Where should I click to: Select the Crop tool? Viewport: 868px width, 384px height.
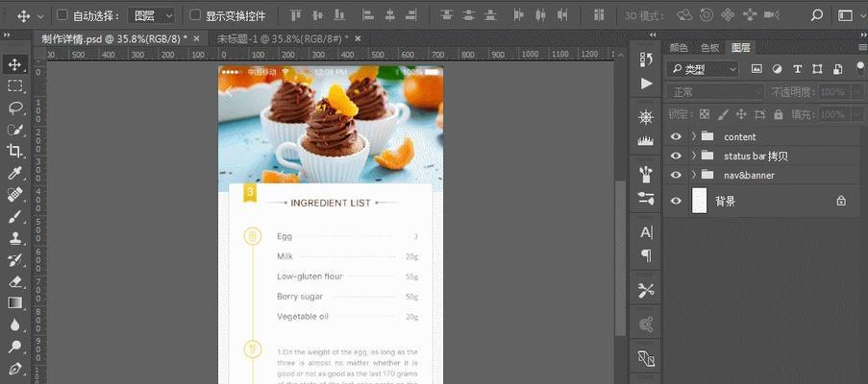(x=15, y=151)
